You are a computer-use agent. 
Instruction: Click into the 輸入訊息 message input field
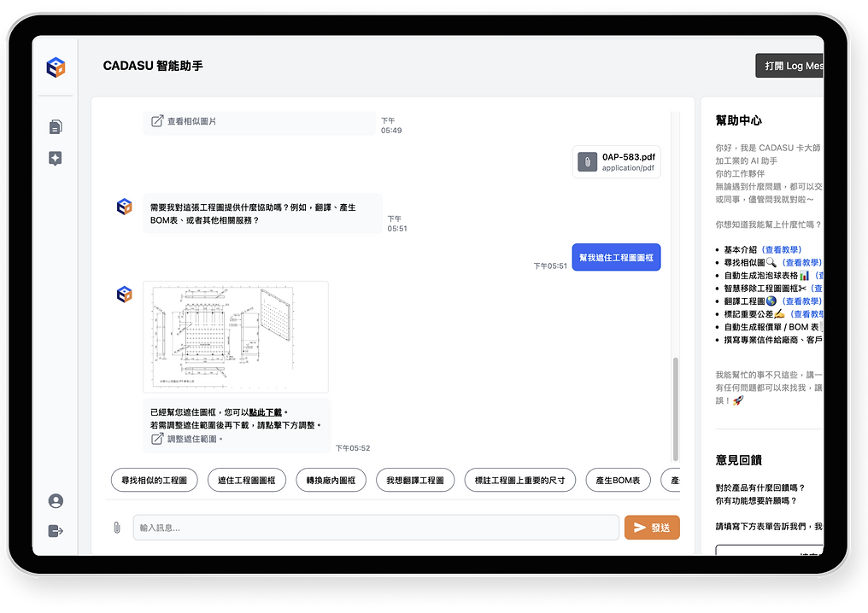click(x=376, y=528)
